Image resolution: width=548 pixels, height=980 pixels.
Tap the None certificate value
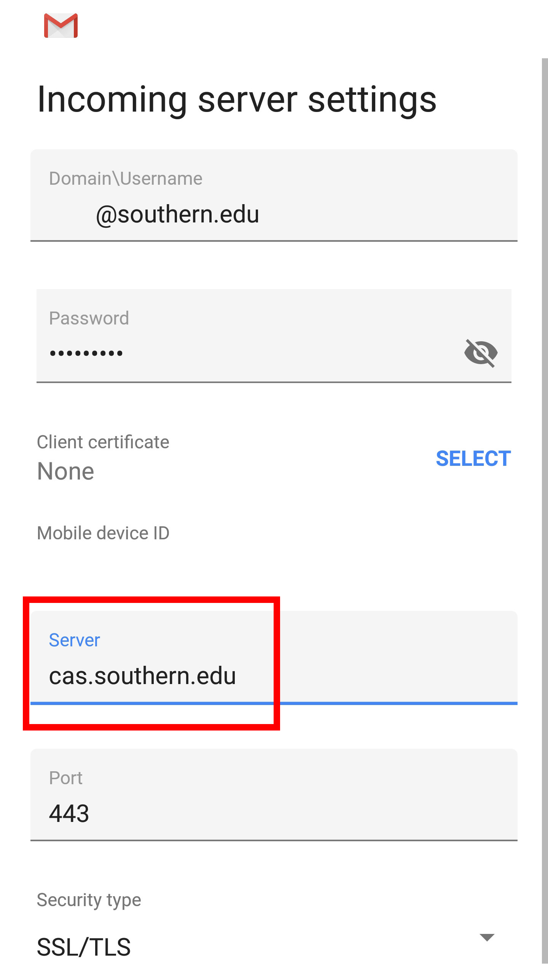[65, 472]
